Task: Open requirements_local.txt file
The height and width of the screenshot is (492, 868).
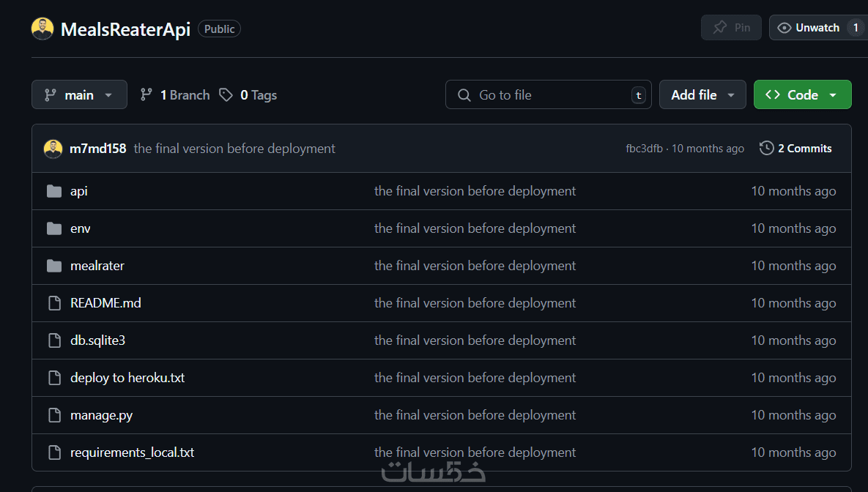Action: 132,452
